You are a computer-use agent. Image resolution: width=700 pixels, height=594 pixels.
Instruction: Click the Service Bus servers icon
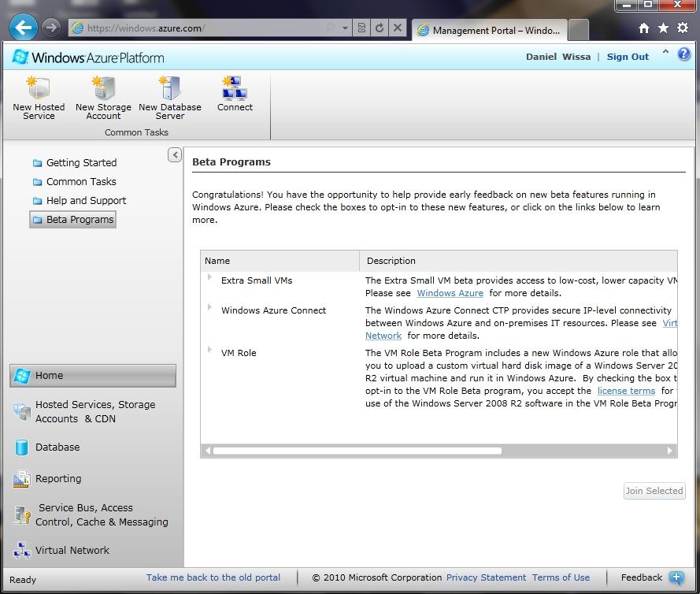click(x=21, y=515)
